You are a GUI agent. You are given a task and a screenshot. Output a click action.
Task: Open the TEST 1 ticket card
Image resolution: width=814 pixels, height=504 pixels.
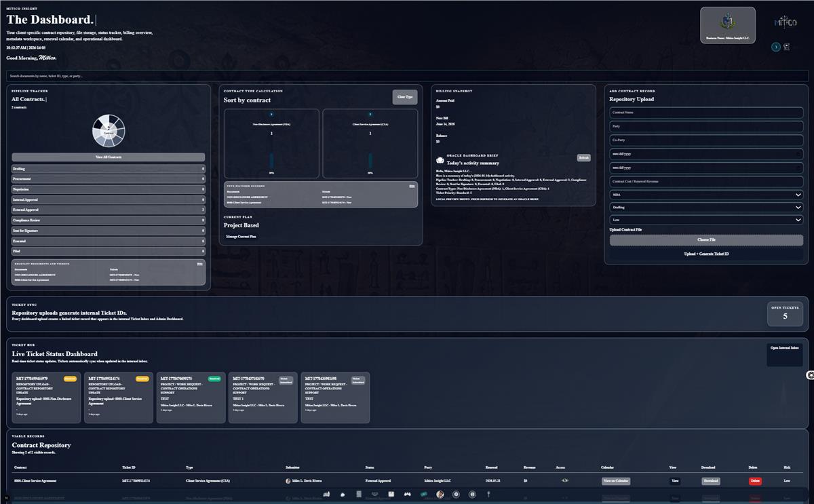[263, 398]
